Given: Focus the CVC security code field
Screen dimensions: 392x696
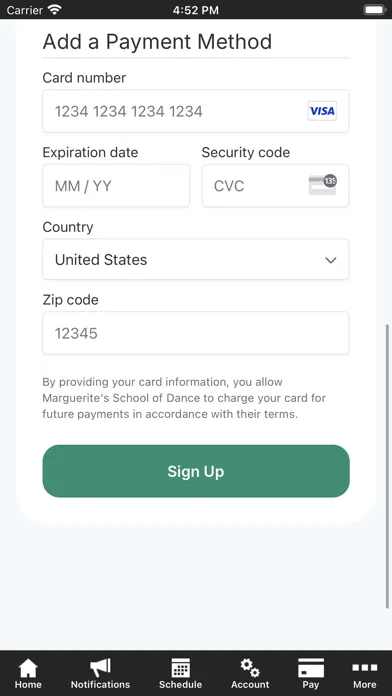Looking at the screenshot, I should pos(276,186).
